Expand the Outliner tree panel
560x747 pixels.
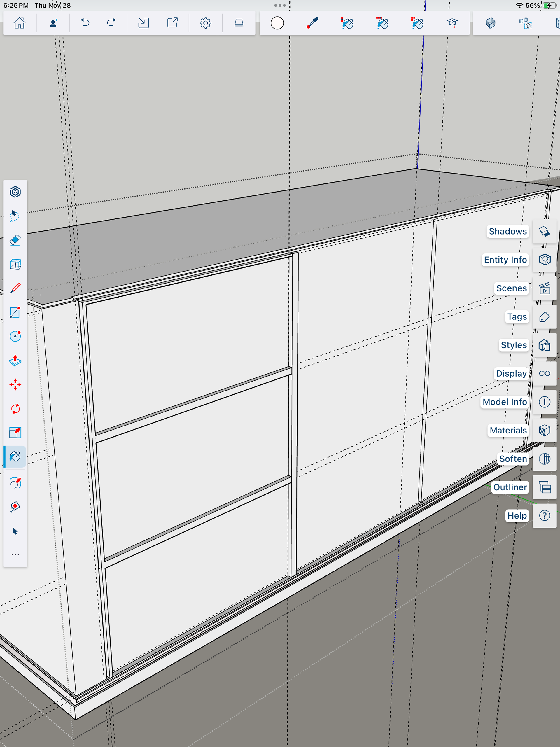(x=544, y=487)
